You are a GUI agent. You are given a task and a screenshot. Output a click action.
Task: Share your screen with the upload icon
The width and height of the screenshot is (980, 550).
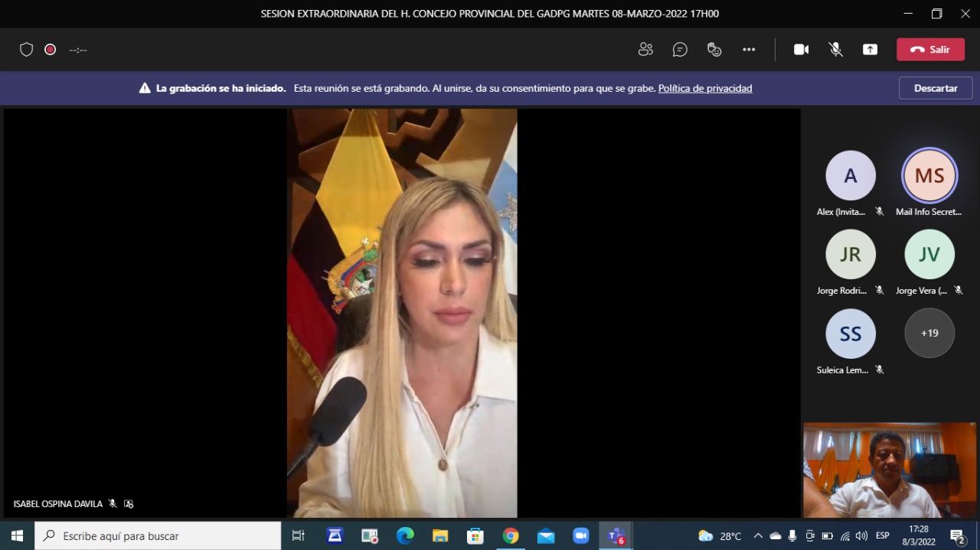[x=870, y=50]
